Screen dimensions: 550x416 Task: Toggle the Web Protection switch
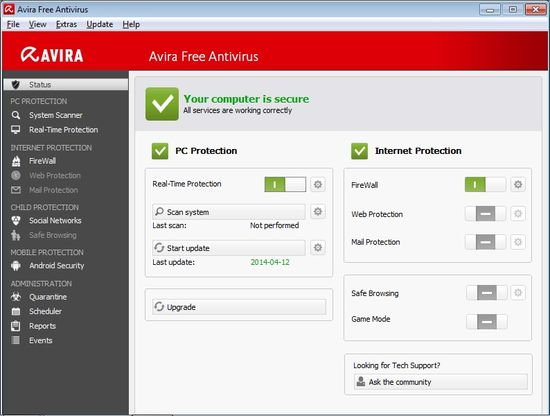pyautogui.click(x=485, y=214)
